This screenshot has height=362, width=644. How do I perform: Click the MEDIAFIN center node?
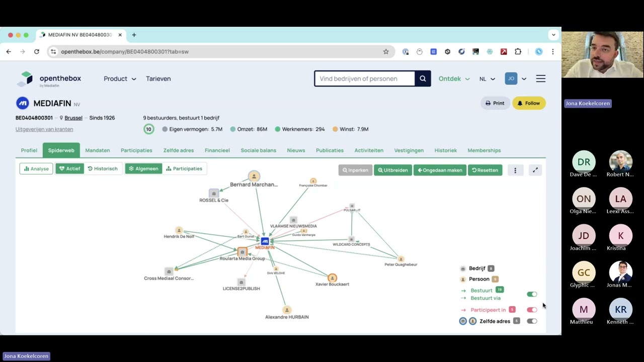point(265,242)
